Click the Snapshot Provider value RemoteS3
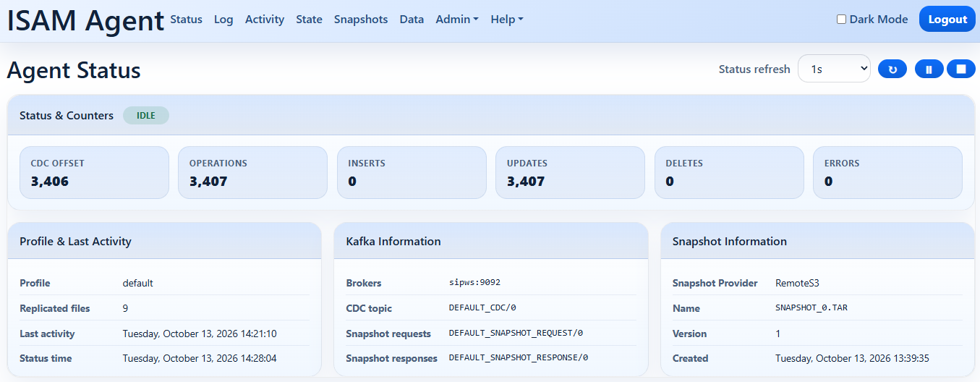 797,283
